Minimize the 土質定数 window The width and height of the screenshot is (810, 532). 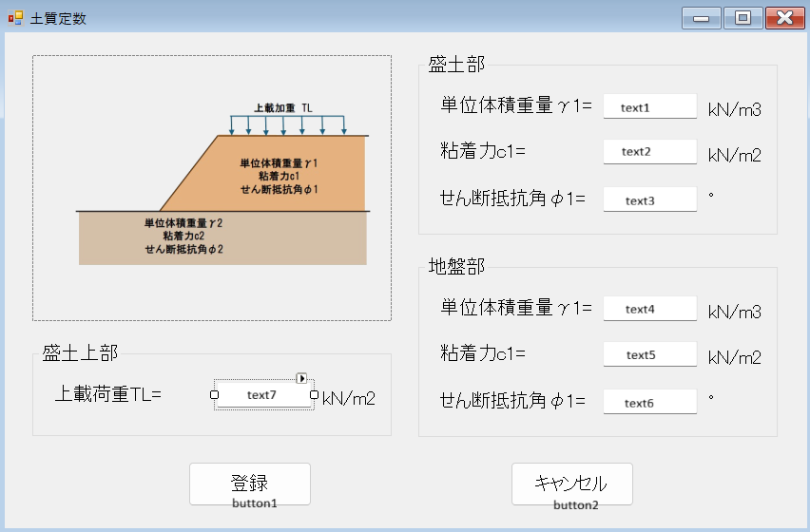coord(701,18)
